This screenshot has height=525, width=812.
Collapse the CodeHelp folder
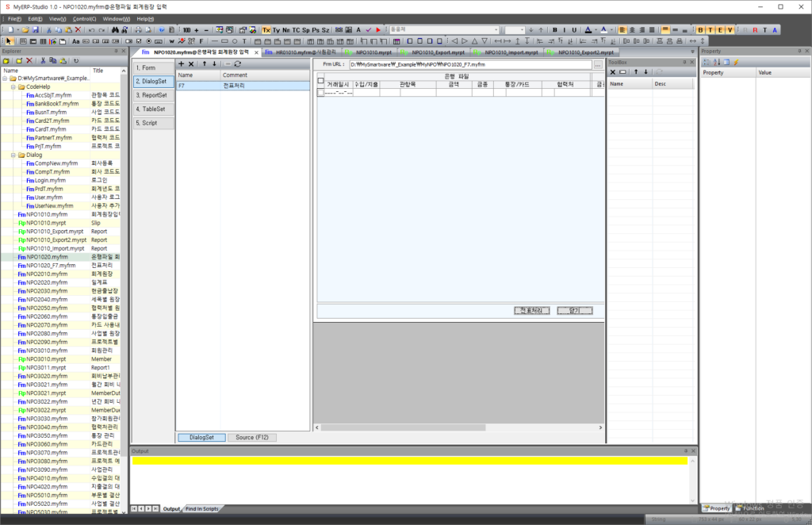click(x=13, y=87)
